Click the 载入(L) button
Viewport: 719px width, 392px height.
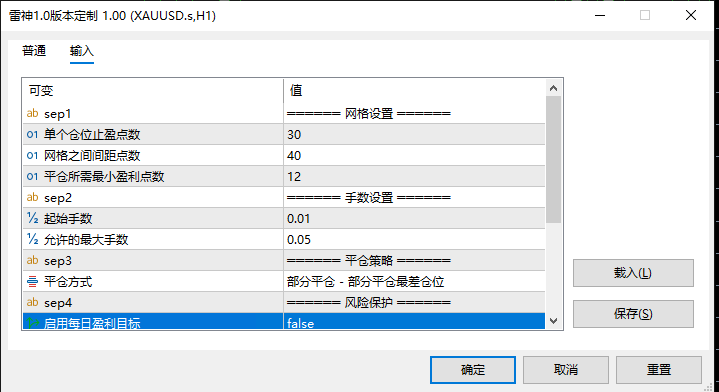pyautogui.click(x=633, y=273)
